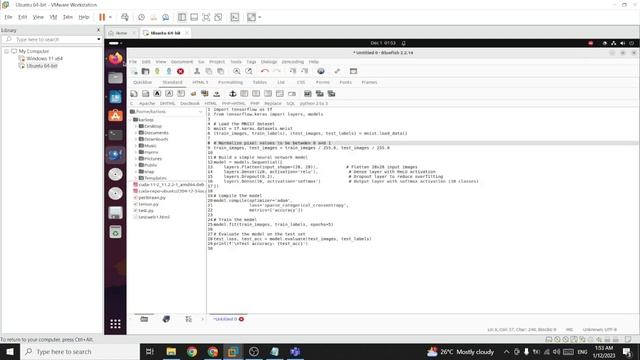Open the PHP snippets button
The image size is (640, 360).
[255, 104]
